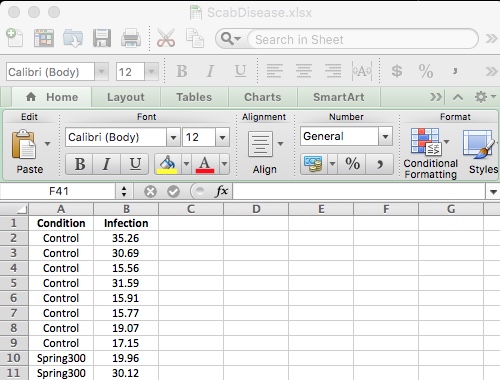500x380 pixels.
Task: Click ribbon Underline button
Action: click(135, 164)
